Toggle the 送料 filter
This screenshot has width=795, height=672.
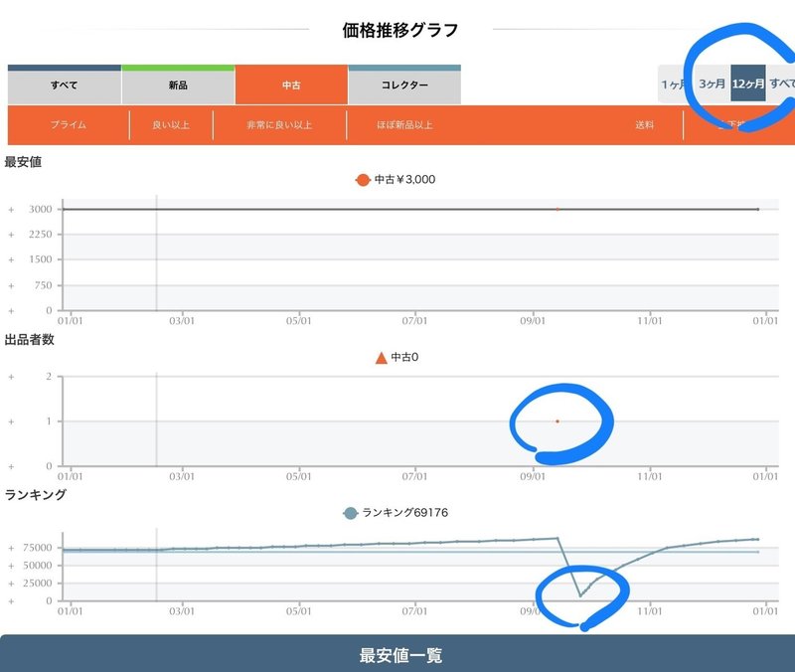pos(648,125)
